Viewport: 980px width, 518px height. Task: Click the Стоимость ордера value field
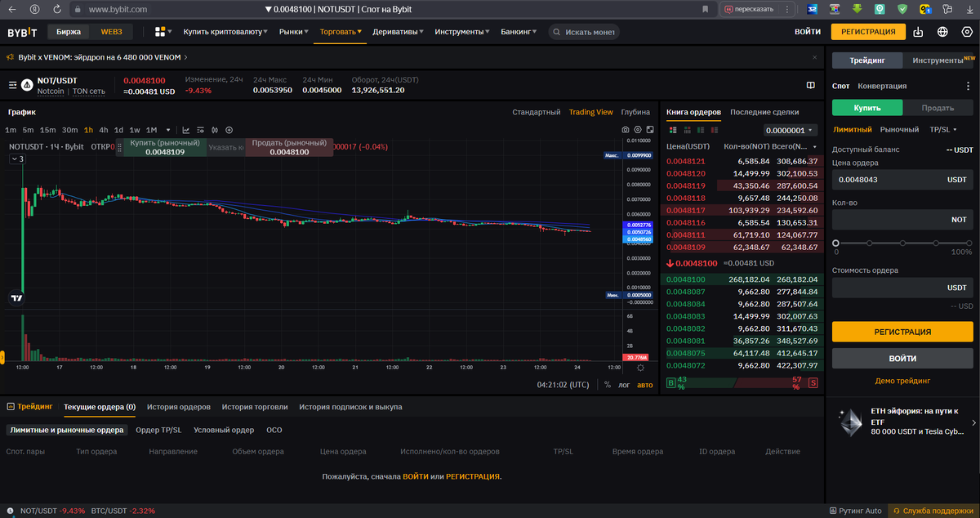(x=902, y=288)
